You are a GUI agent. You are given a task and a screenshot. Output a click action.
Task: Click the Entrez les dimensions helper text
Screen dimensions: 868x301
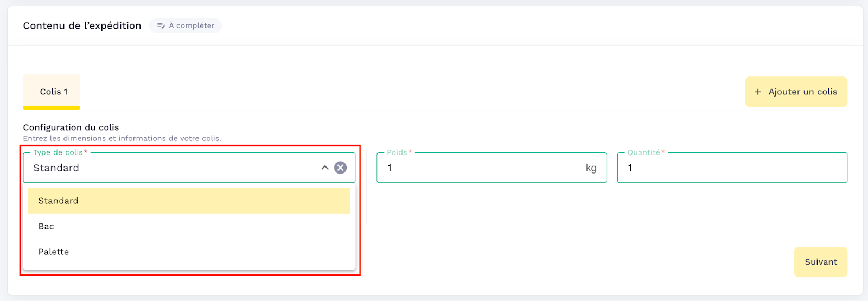[x=122, y=138]
